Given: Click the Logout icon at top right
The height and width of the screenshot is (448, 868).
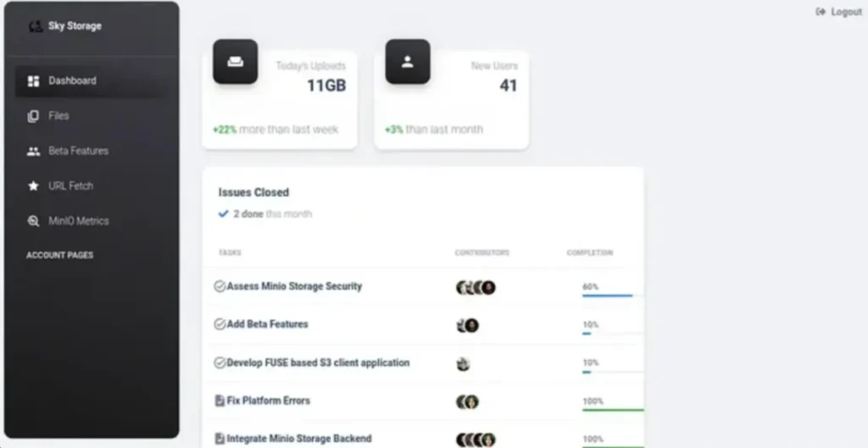Looking at the screenshot, I should tap(821, 12).
